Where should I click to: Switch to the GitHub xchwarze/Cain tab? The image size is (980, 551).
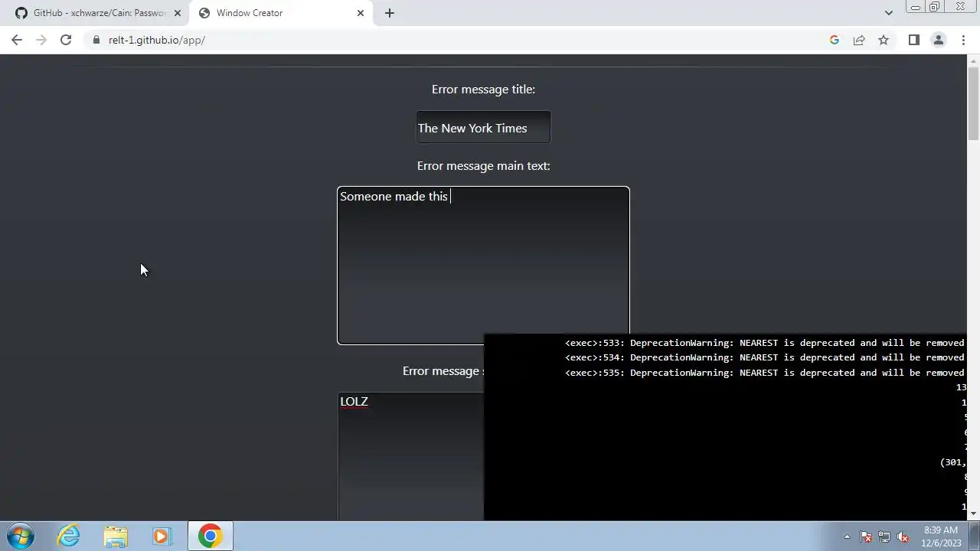point(98,13)
